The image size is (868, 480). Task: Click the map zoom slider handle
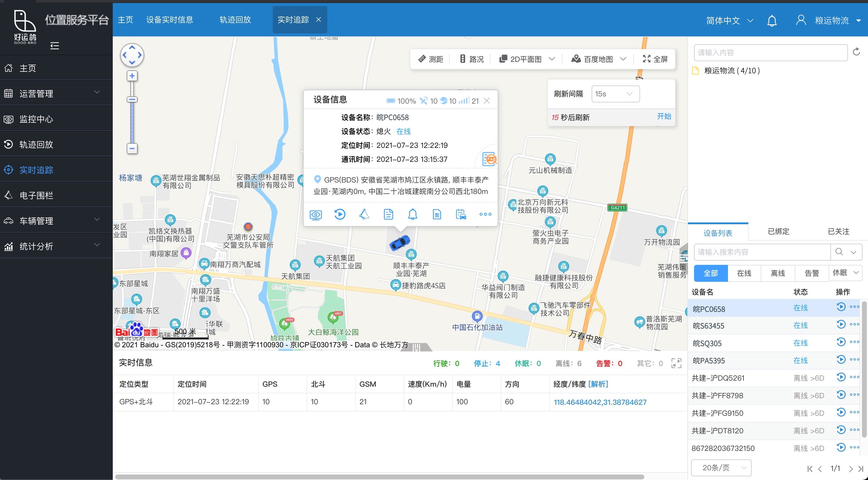tap(132, 99)
